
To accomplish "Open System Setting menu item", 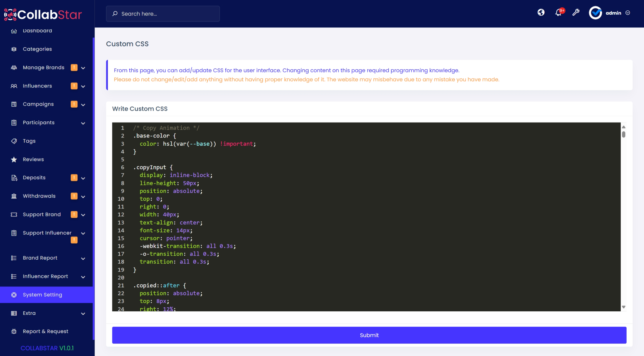I will [46, 295].
